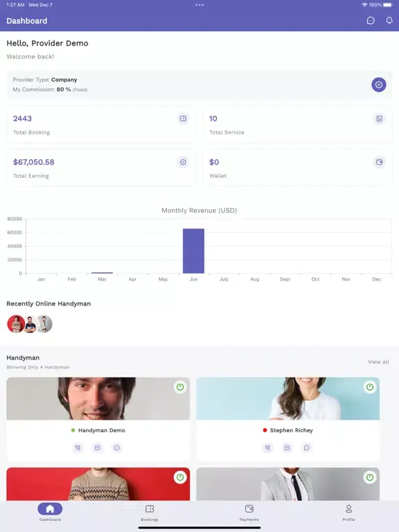Image resolution: width=399 pixels, height=532 pixels.
Task: Switch to the Bookings tab
Action: tap(150, 512)
